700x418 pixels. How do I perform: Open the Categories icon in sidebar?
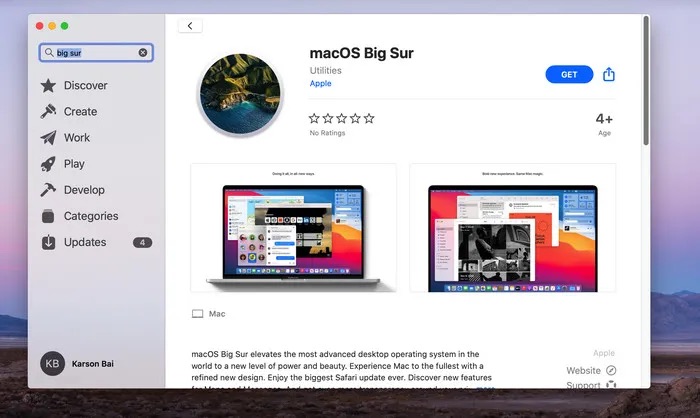click(48, 216)
